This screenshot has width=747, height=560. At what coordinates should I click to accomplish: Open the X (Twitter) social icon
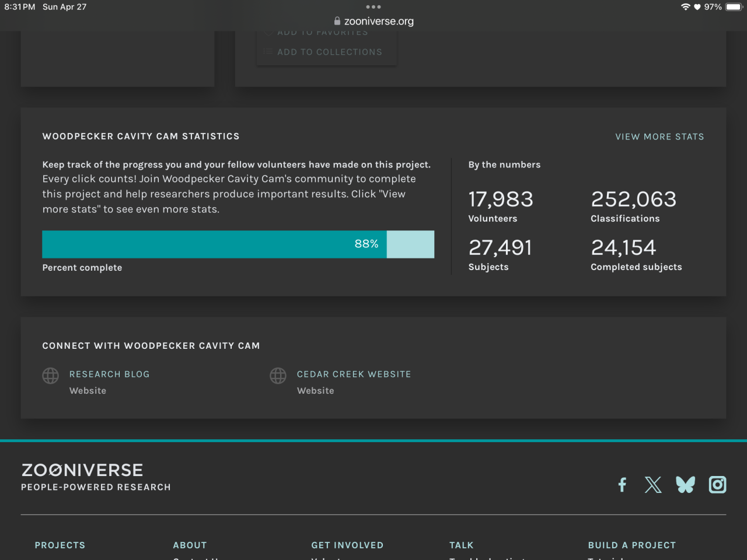[653, 485]
